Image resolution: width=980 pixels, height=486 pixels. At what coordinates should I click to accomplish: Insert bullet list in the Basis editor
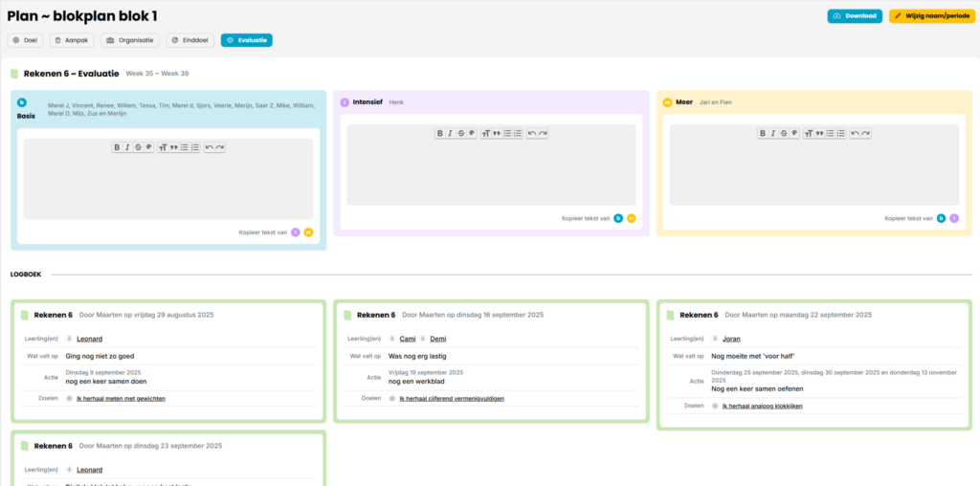coord(185,147)
